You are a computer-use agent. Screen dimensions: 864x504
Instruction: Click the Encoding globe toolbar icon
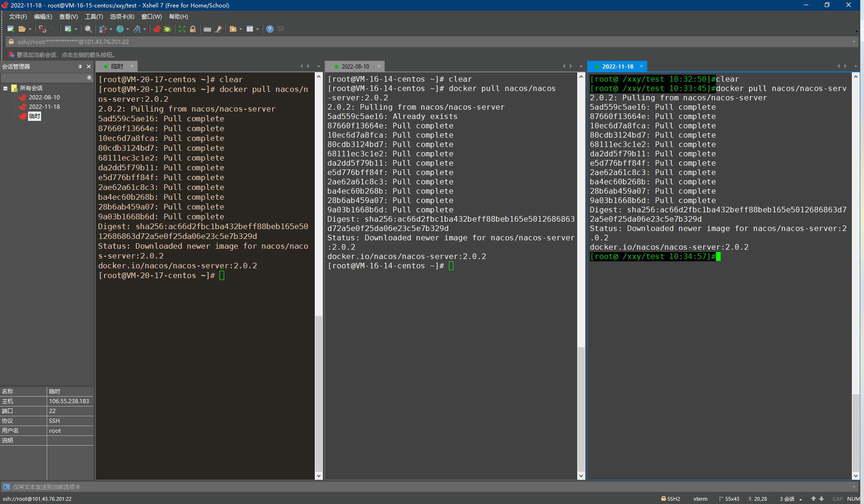(x=120, y=29)
